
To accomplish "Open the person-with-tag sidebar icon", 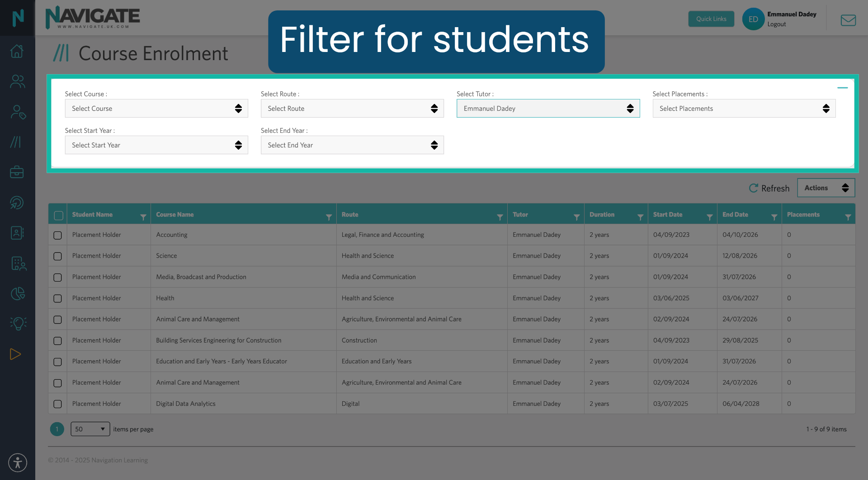I will tap(17, 112).
